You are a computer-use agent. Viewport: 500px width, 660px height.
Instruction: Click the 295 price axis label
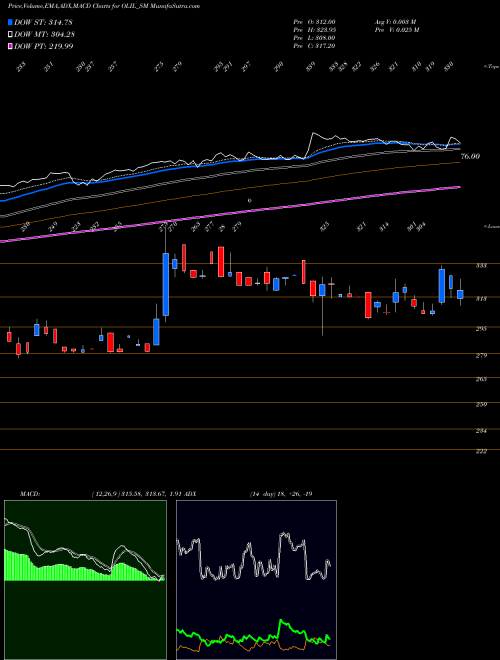point(481,328)
